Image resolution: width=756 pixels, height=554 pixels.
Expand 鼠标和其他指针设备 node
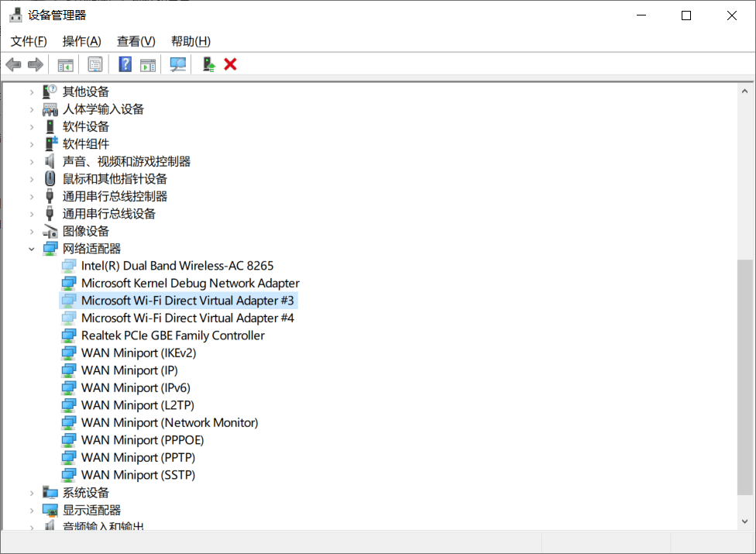31,179
